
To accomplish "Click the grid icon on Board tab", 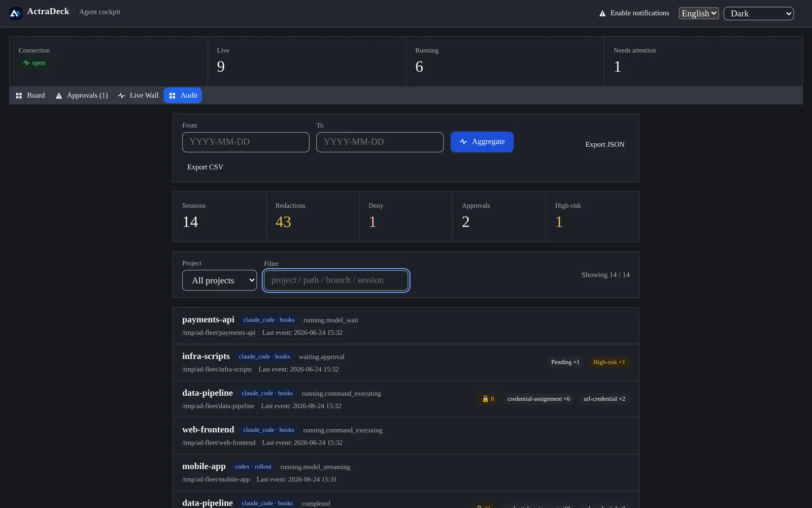I will coord(19,96).
